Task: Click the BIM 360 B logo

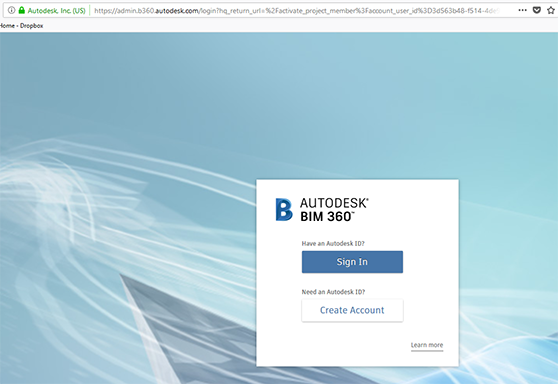Action: (x=284, y=210)
